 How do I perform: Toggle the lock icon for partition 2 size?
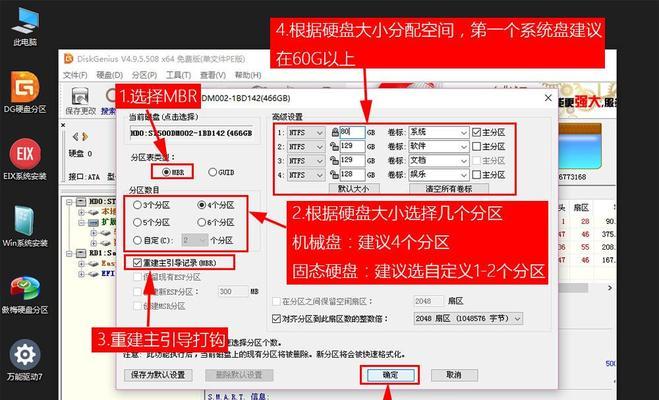pos(335,147)
